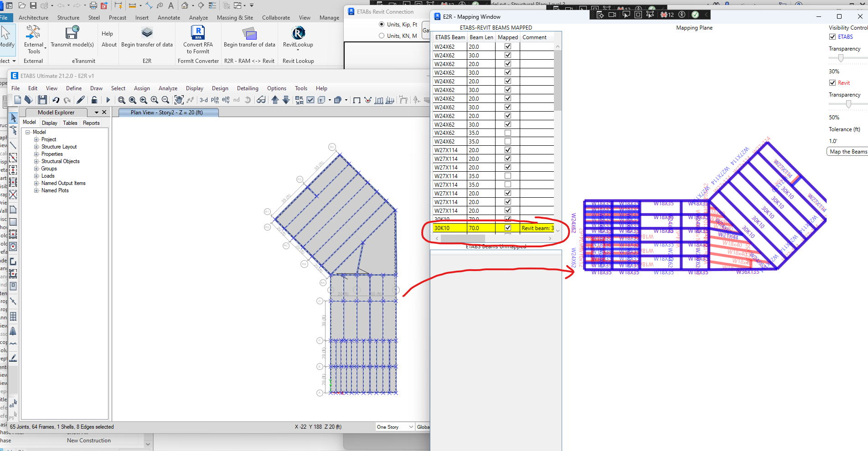Screen dimensions: 868x451
Task: Click the ETABS move up in list arrow
Action: [x=275, y=100]
